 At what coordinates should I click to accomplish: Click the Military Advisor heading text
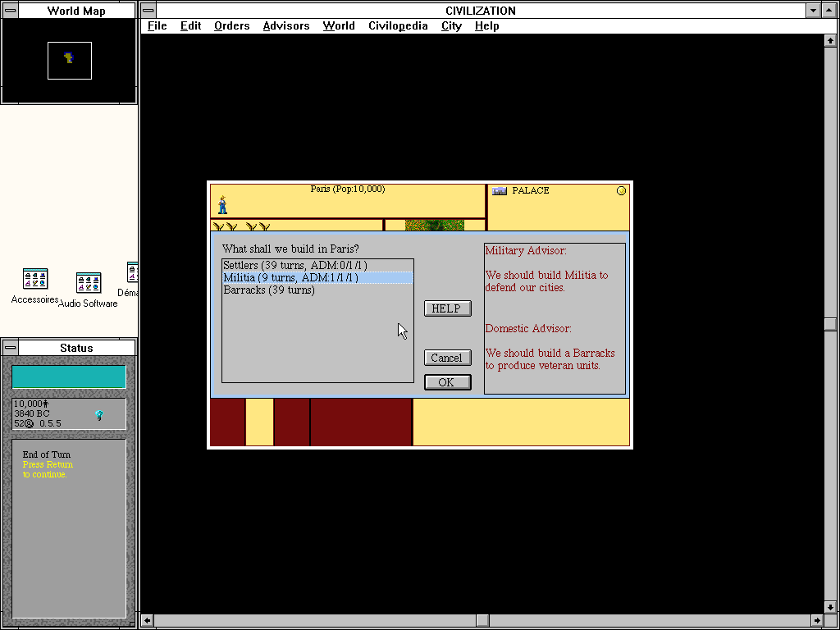(526, 251)
